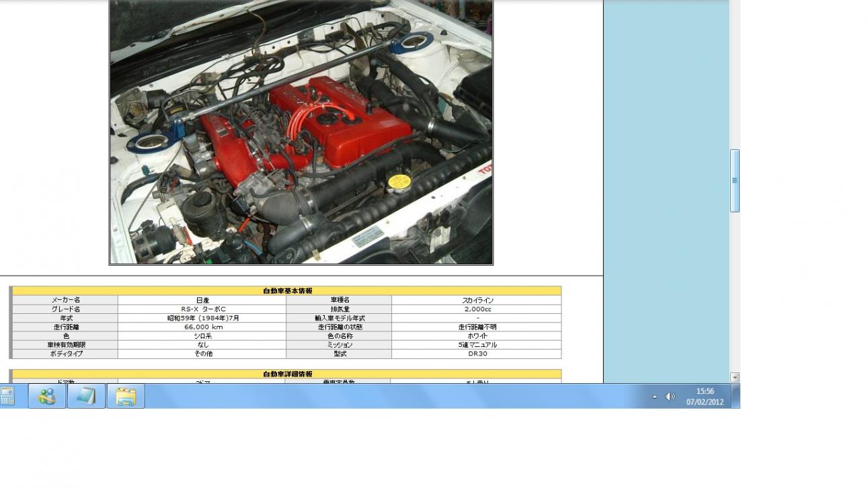Image resolution: width=868 pixels, height=488 pixels.
Task: Click the なし value cell
Action: [202, 344]
